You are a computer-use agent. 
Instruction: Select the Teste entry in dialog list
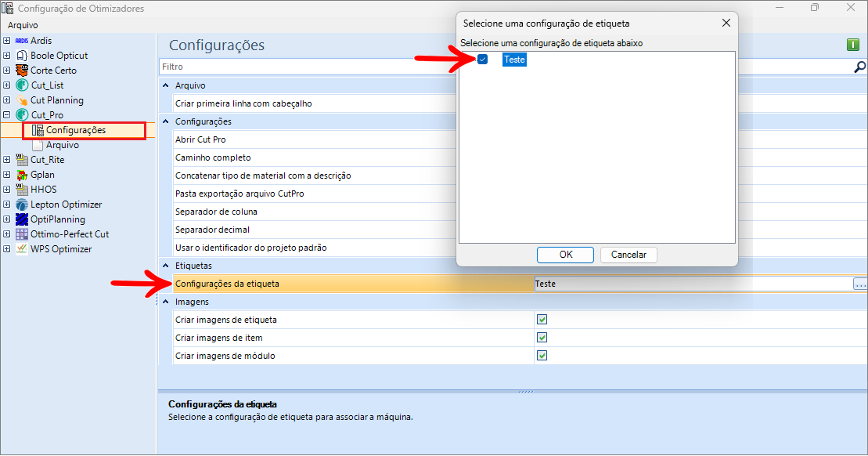pyautogui.click(x=514, y=60)
